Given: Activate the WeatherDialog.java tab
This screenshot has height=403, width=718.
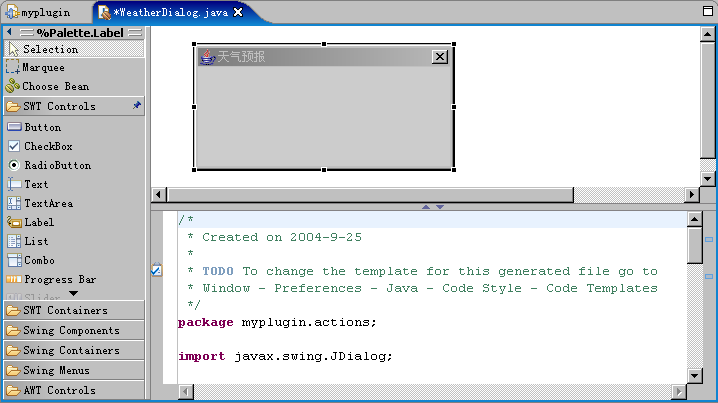Looking at the screenshot, I should tap(170, 12).
